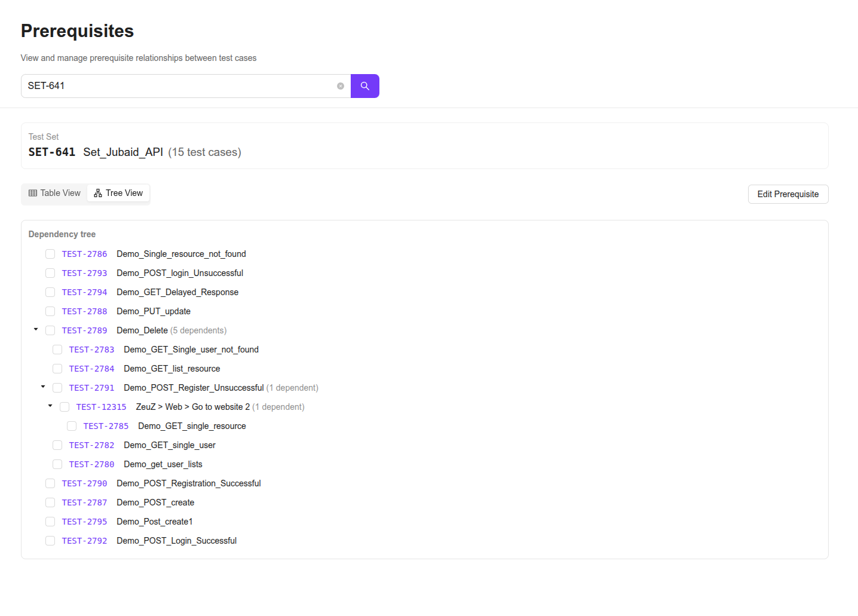Tick the checkbox beside TEST-2793
The width and height of the screenshot is (858, 616).
click(50, 273)
